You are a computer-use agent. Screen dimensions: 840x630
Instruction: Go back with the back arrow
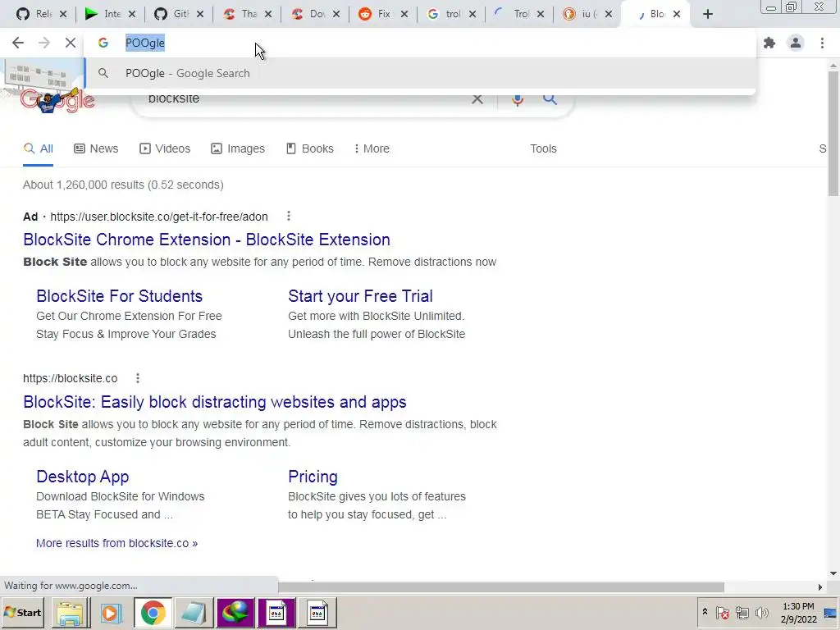tap(18, 43)
